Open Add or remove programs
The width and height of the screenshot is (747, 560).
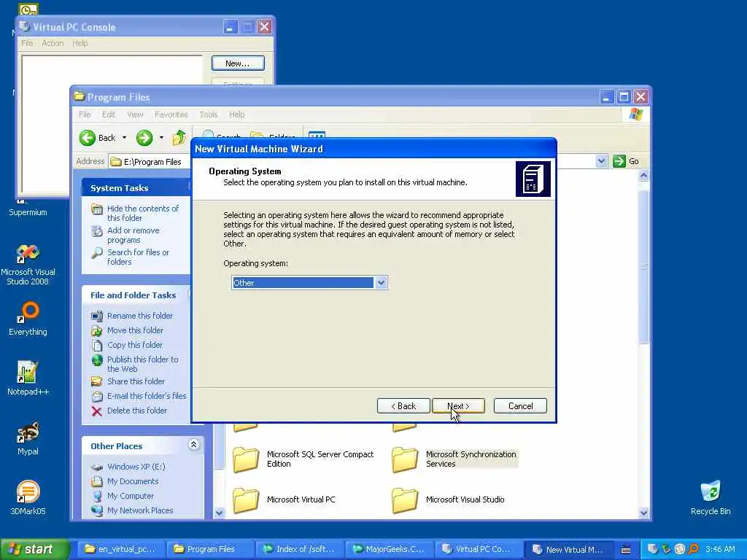[x=133, y=236]
